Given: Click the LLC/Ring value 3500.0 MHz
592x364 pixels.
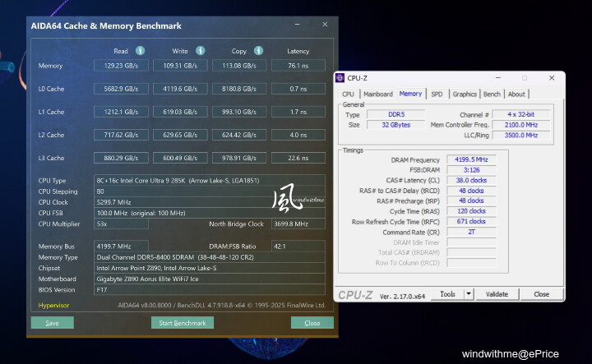Looking at the screenshot, I should tap(521, 135).
